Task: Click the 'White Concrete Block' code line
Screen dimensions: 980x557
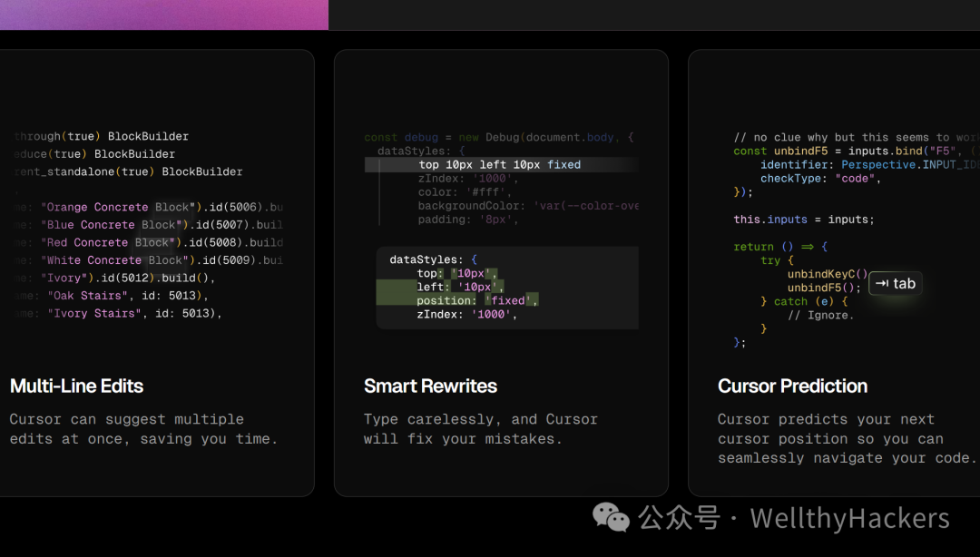Action: coord(148,260)
